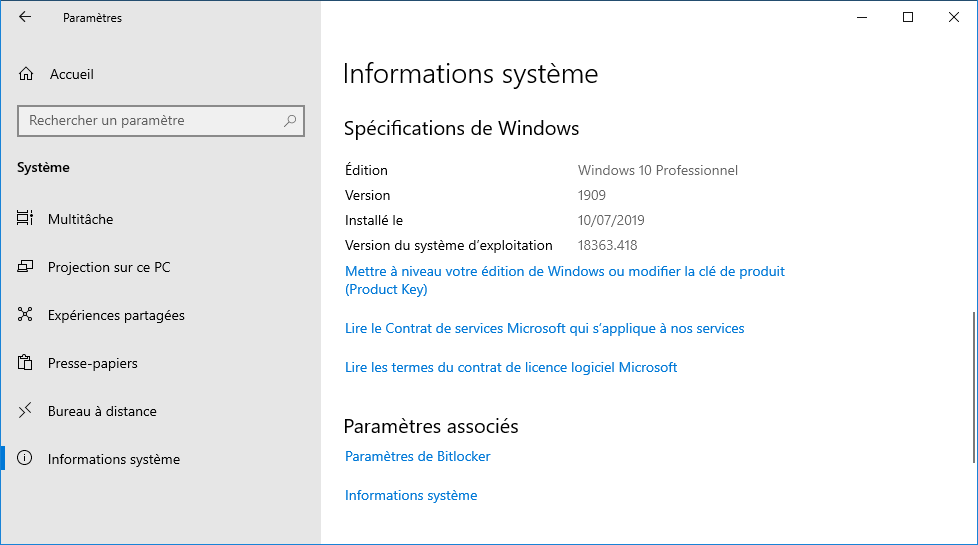Image resolution: width=978 pixels, height=545 pixels.
Task: Open Lire le Contrat de services Microsoft
Action: point(545,329)
